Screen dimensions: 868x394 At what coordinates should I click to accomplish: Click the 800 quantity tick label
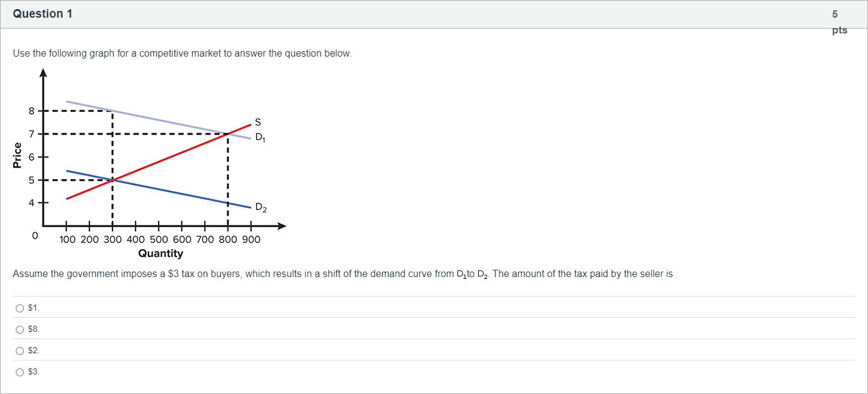point(228,239)
